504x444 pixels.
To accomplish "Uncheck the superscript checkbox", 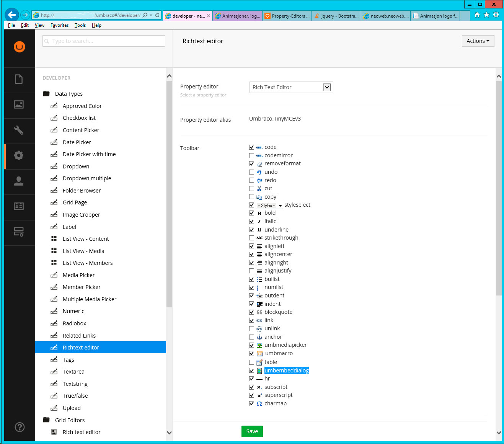I will (x=251, y=395).
